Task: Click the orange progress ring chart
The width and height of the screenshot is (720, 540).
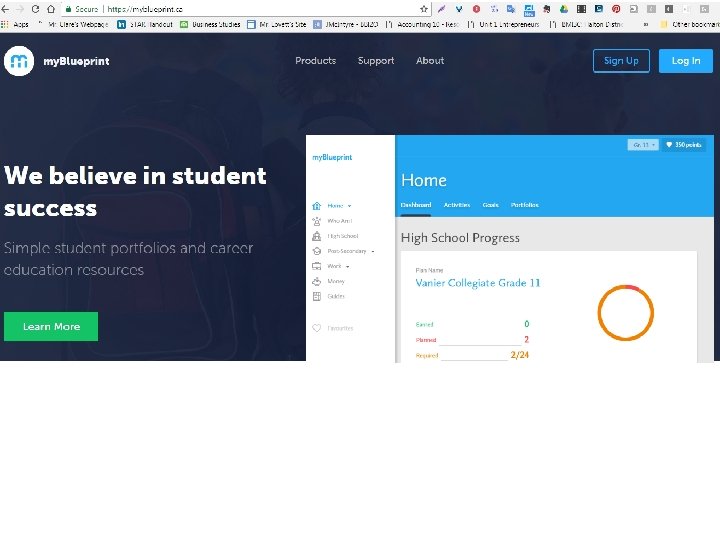Action: point(625,313)
